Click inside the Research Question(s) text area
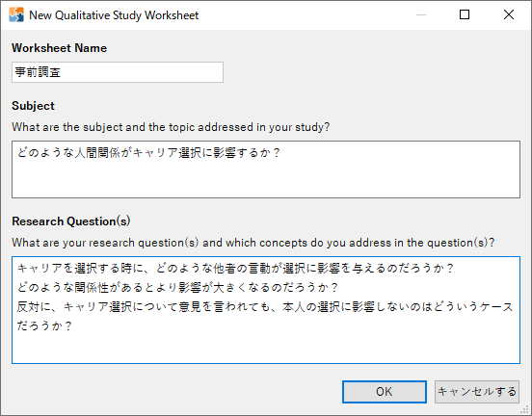The width and height of the screenshot is (532, 416). (x=266, y=310)
